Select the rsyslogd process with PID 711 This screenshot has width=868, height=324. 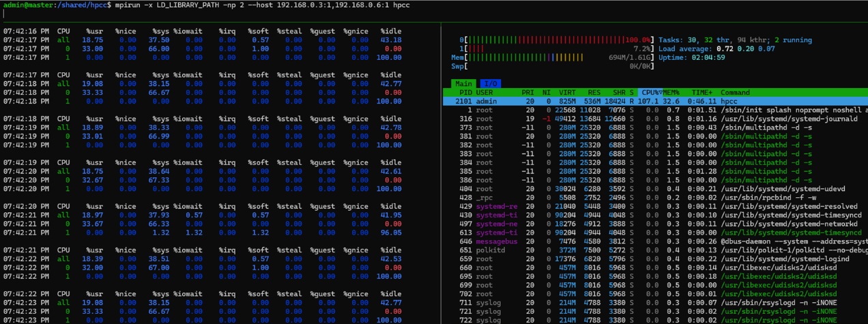tap(655, 302)
